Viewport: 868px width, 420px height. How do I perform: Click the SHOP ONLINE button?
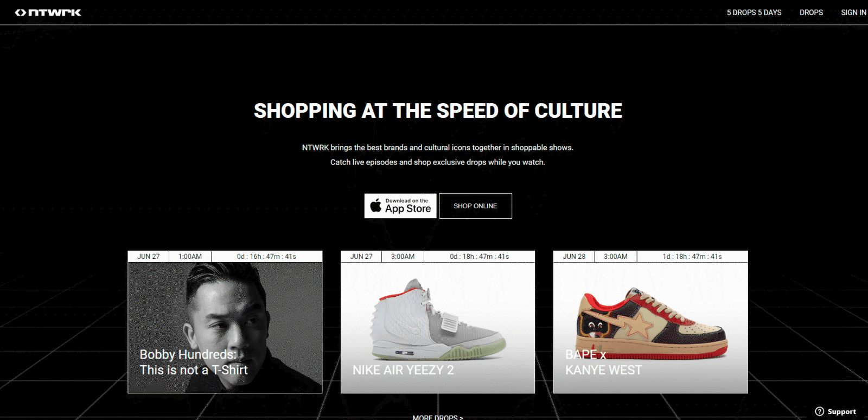tap(475, 206)
